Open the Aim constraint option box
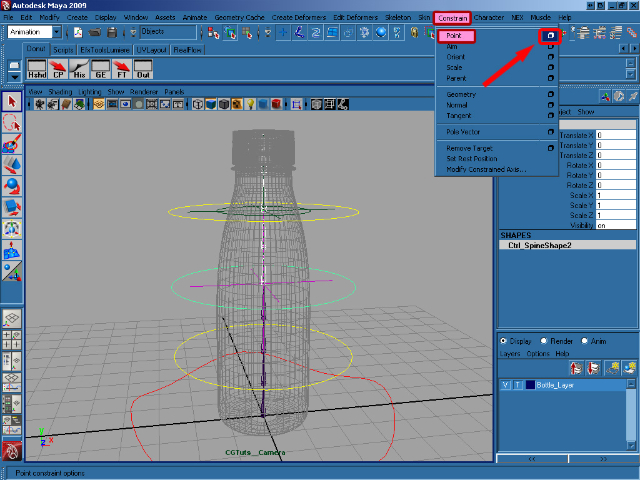The width and height of the screenshot is (640, 480). pos(550,47)
